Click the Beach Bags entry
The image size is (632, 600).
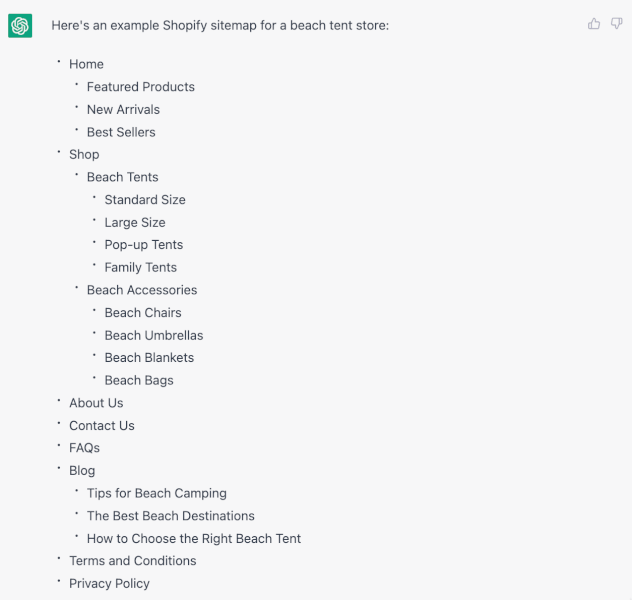click(139, 380)
